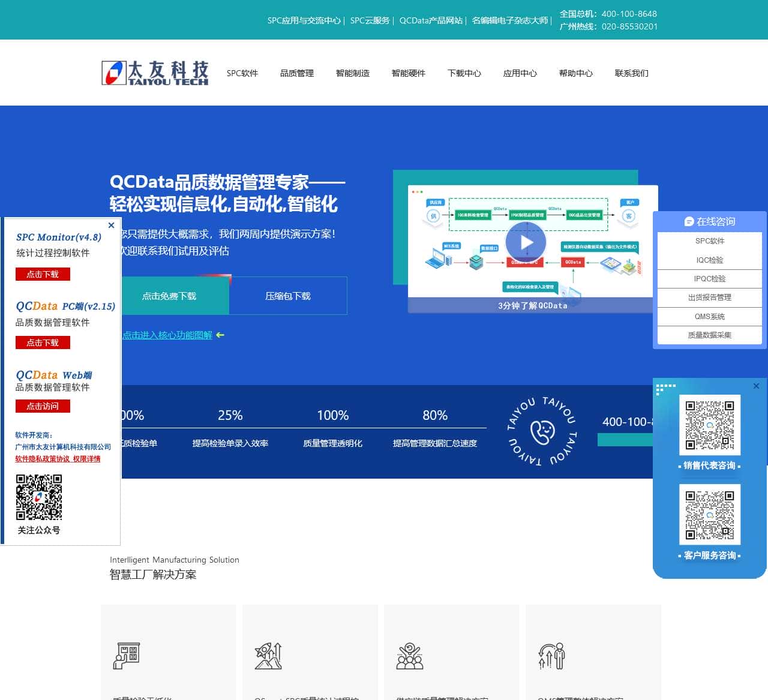The width and height of the screenshot is (768, 700).
Task: Click the sales representative QR code
Action: tap(710, 425)
